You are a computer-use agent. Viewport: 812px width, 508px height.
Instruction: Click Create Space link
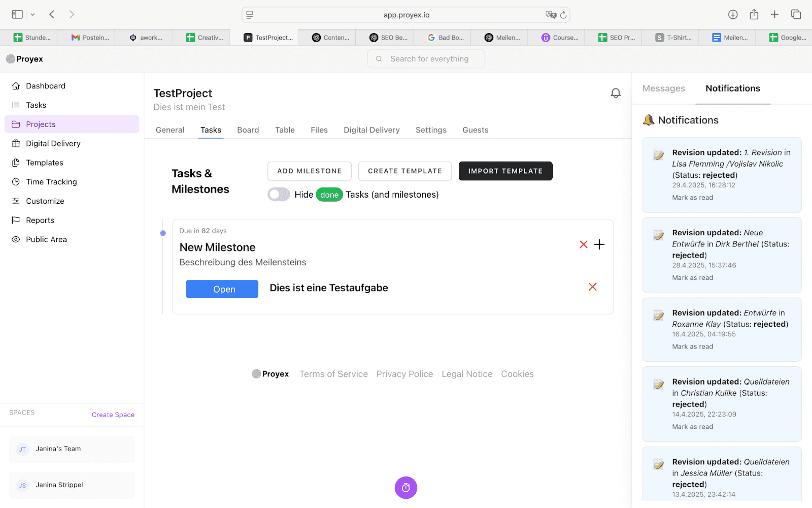pyautogui.click(x=113, y=415)
